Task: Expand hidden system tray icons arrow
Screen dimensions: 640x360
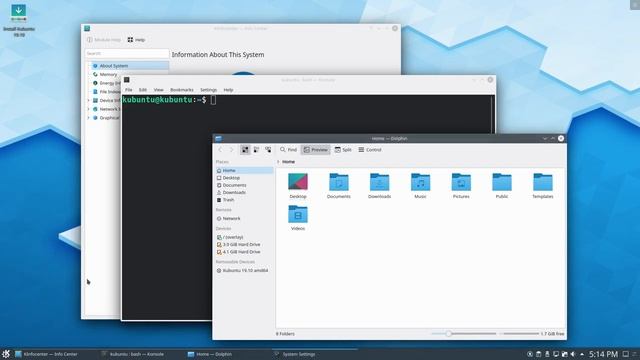Action: [x=582, y=354]
